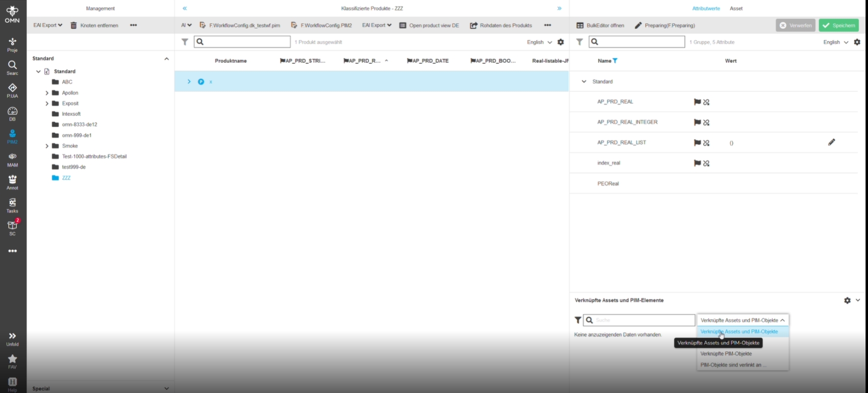
Task: Close the linked objects type combo box
Action: pos(743,320)
